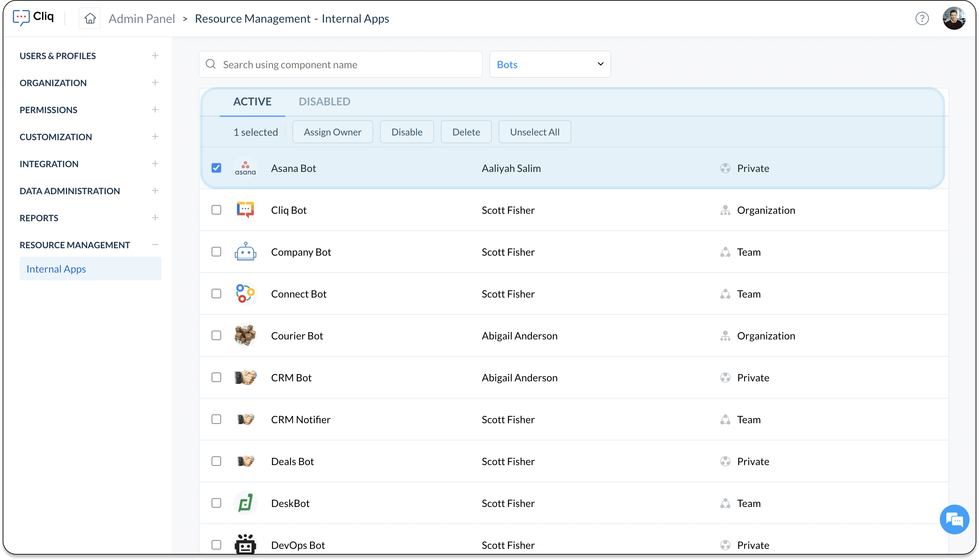The height and width of the screenshot is (560, 979).
Task: Uncheck the Asana Bot checkbox
Action: (216, 168)
